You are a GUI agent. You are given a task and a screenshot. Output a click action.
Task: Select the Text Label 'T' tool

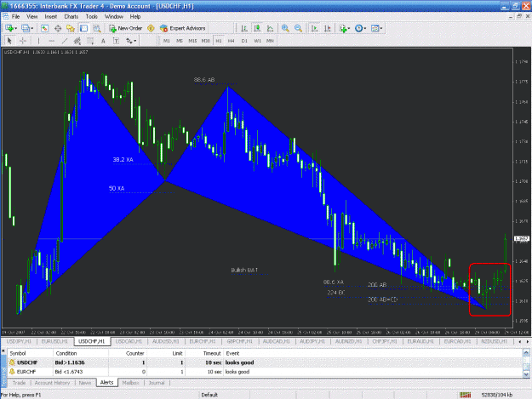pos(116,41)
